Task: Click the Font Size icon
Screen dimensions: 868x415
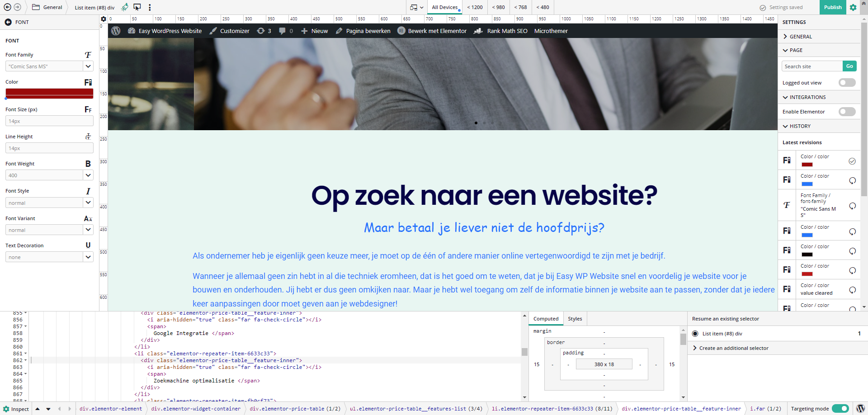Action: 88,109
